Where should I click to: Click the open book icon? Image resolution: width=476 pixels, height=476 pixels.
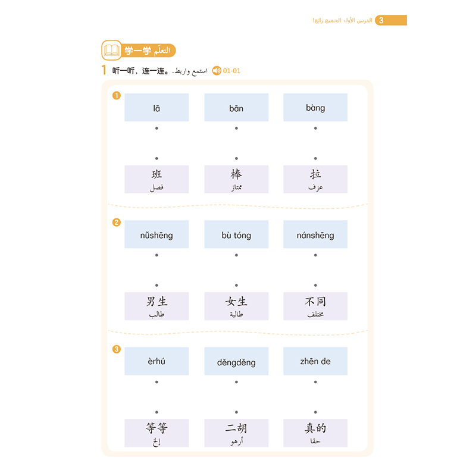coord(111,50)
